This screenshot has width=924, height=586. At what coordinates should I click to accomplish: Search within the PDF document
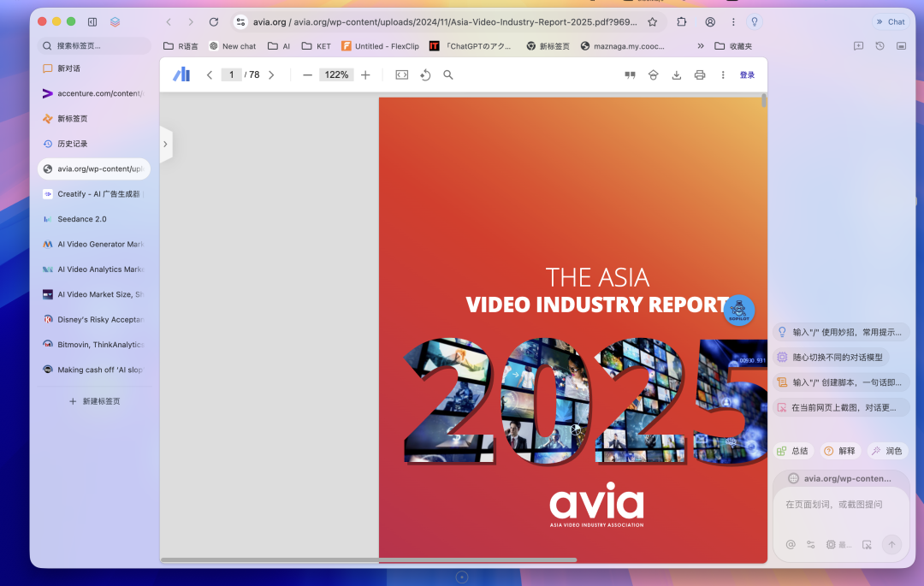click(448, 74)
